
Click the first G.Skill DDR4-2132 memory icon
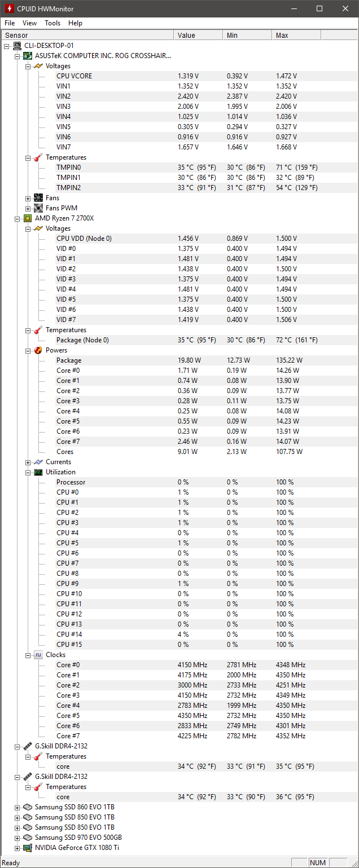click(x=28, y=746)
